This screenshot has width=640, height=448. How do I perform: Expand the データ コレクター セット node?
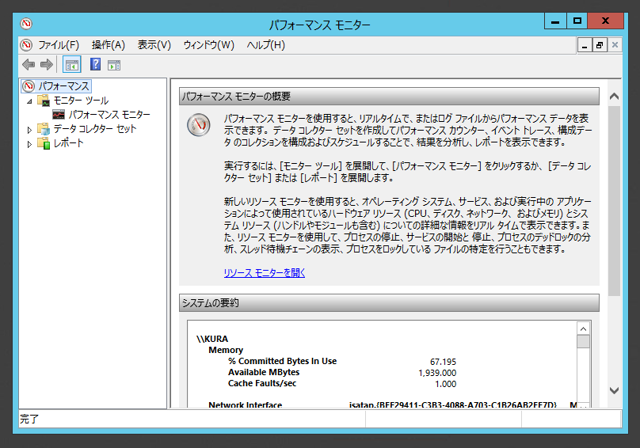click(x=29, y=130)
